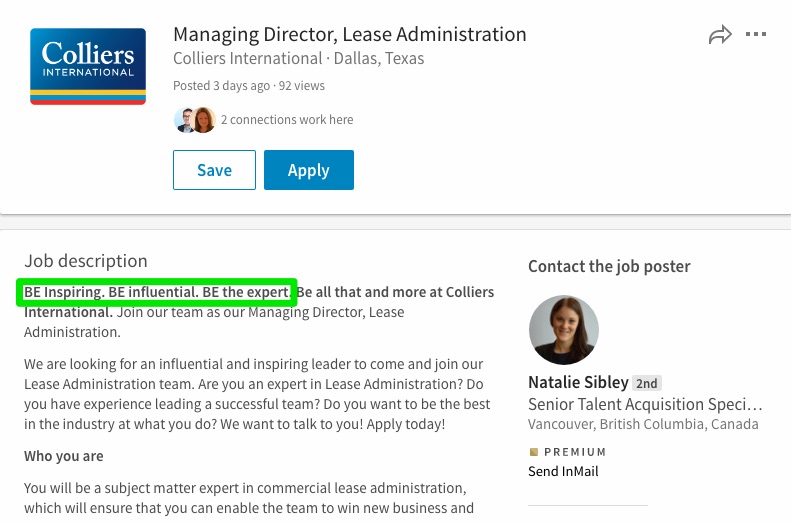Click Natalie Sibley's profile photo
Screen dimensions: 791x522
563,330
